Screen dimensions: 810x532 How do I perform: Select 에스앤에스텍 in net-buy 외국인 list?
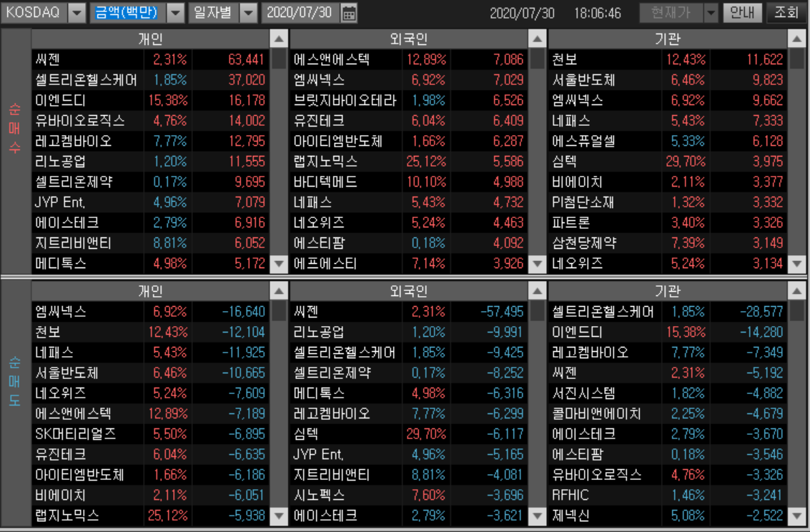pos(409,59)
